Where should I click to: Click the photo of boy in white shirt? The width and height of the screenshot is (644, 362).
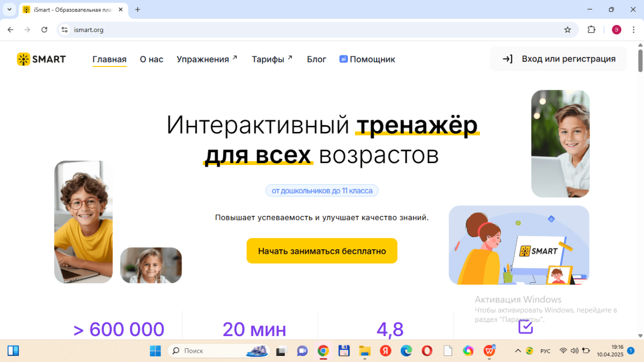point(560,144)
